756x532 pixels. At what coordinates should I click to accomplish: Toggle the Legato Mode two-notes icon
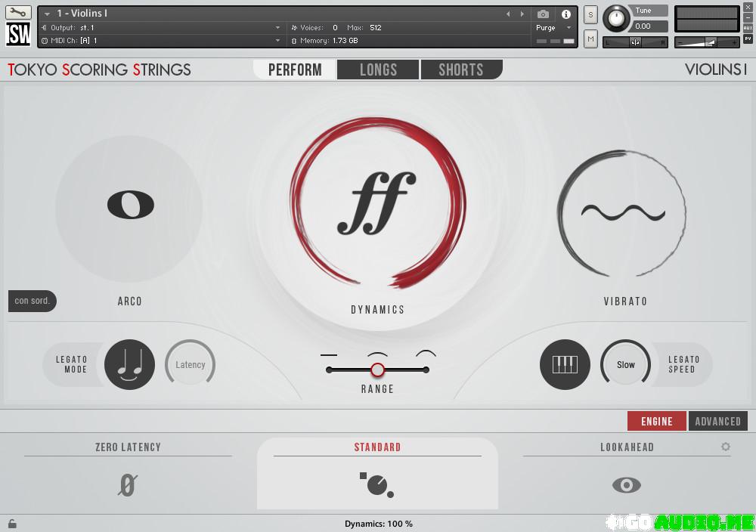pos(130,365)
